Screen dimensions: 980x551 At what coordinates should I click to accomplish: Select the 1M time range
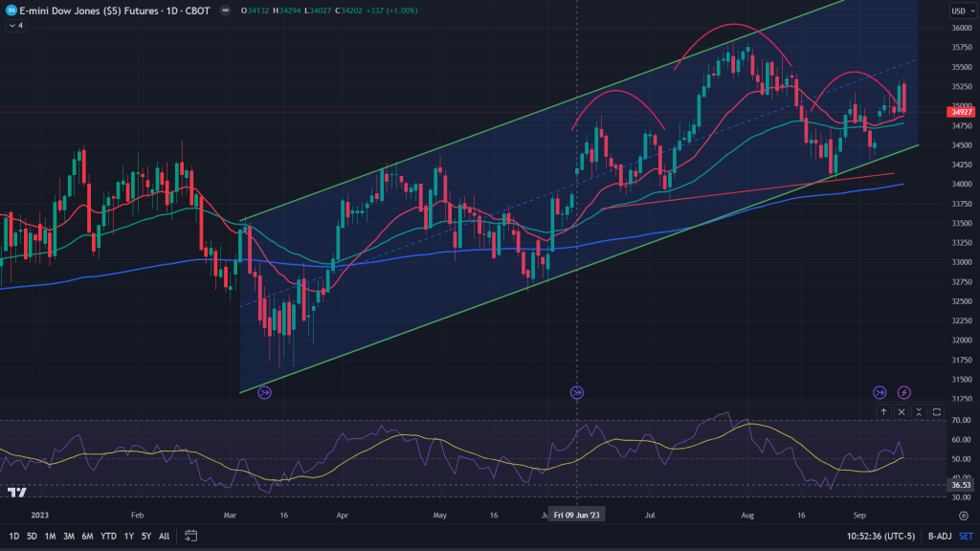(x=49, y=536)
